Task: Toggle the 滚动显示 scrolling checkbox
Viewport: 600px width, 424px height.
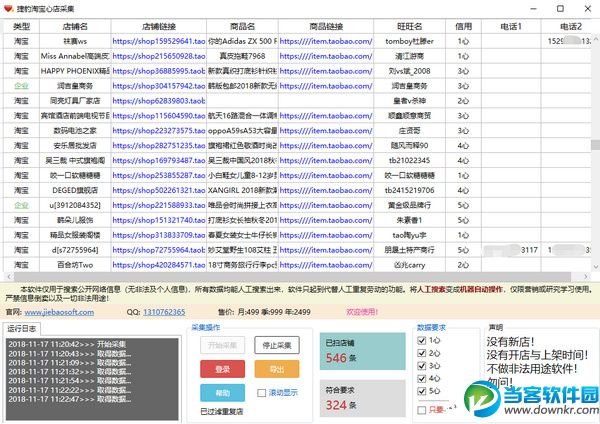Action: coord(262,393)
